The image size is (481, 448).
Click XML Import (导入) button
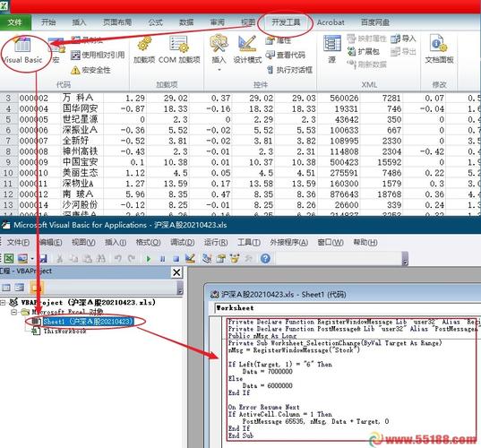(x=403, y=39)
